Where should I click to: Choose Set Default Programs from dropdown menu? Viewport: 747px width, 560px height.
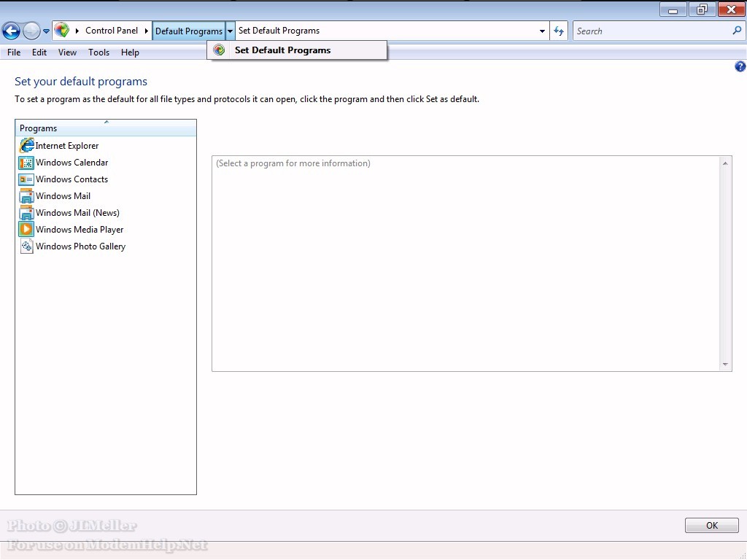click(x=296, y=50)
